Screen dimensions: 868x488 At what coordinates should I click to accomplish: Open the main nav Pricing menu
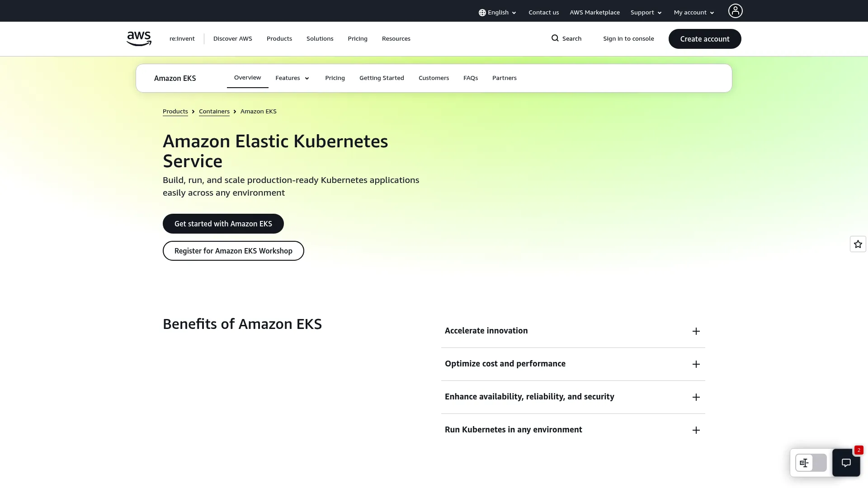[x=358, y=39]
